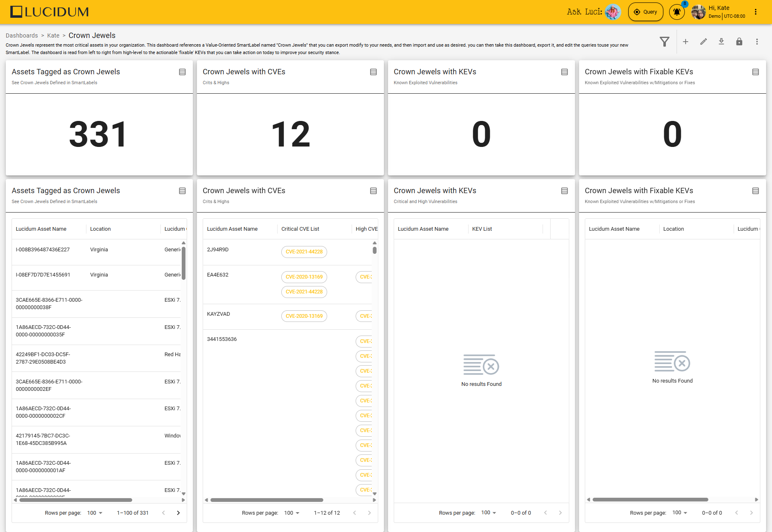Change rows per page in Fixable KEVs table
Viewport: 772px width, 532px height.
coord(680,513)
